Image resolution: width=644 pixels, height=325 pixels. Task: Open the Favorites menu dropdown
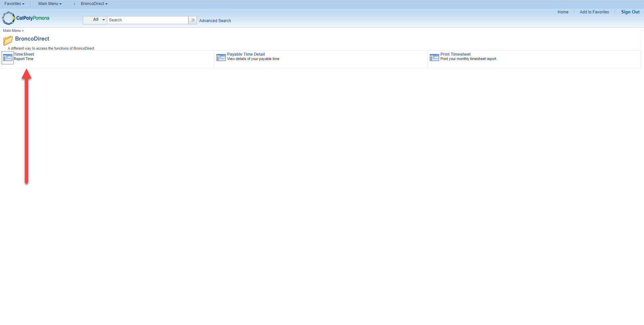(14, 4)
